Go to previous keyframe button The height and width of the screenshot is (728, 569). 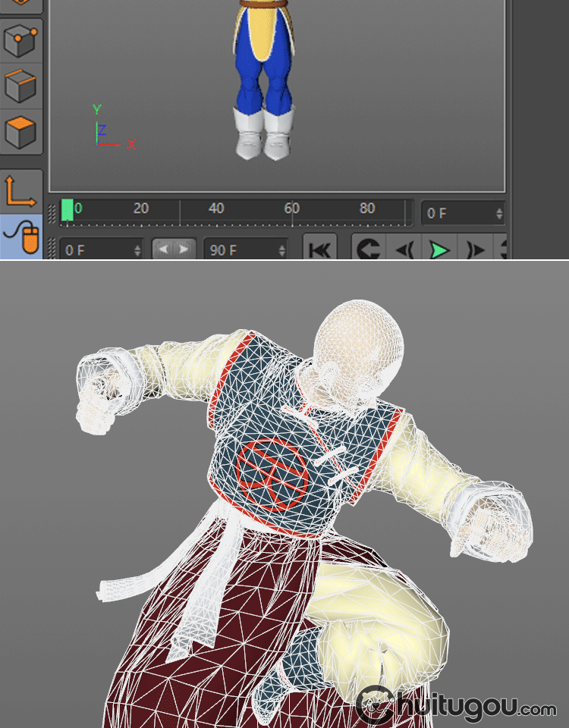(x=369, y=249)
